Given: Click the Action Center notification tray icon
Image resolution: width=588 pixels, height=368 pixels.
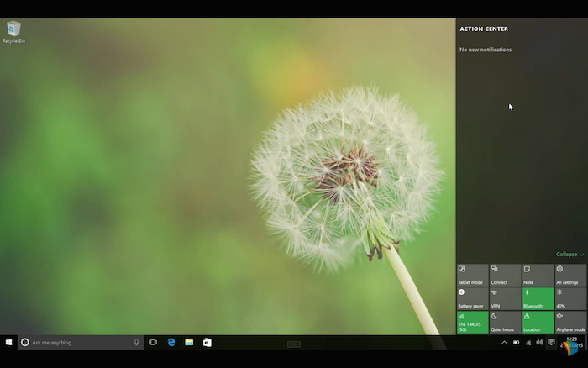Looking at the screenshot, I should [x=551, y=343].
